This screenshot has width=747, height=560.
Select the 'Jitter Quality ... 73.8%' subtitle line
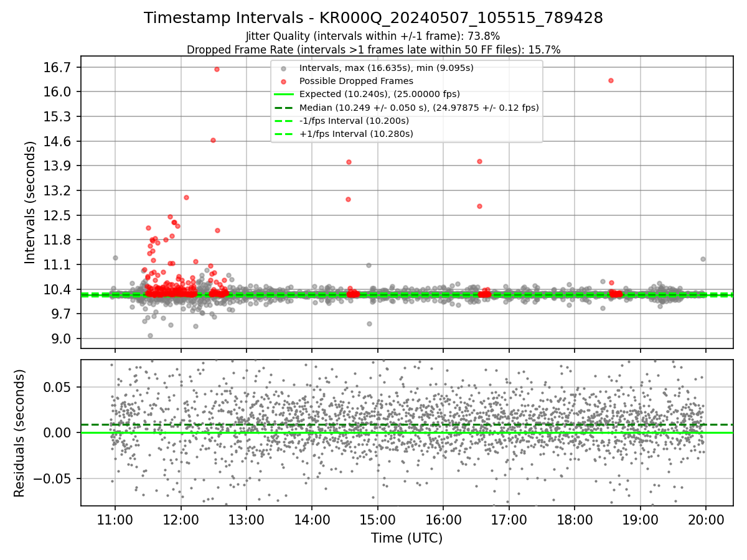point(373,36)
